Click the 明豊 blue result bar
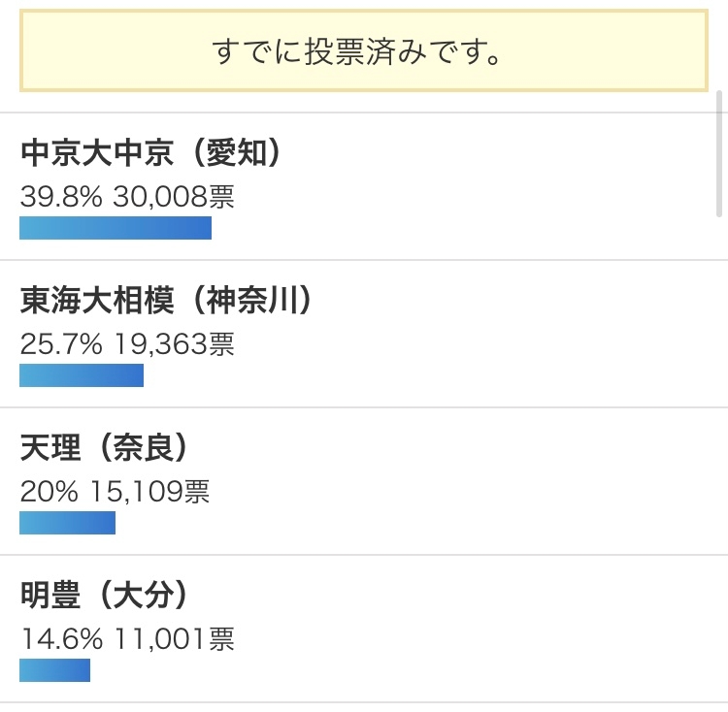The height and width of the screenshot is (712, 728). [54, 670]
